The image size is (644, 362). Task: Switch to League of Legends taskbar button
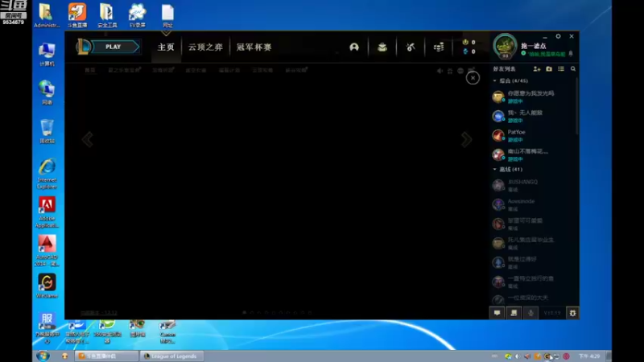(171, 356)
